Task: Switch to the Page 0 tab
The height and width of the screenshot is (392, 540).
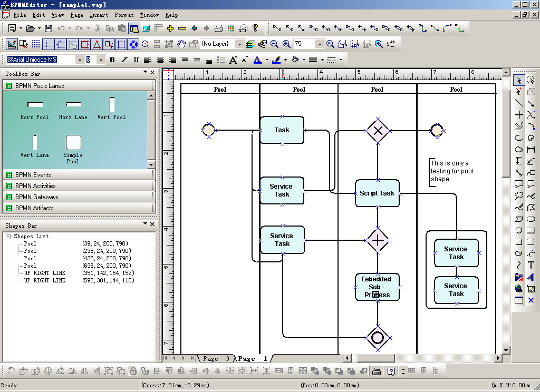Action: (217, 359)
